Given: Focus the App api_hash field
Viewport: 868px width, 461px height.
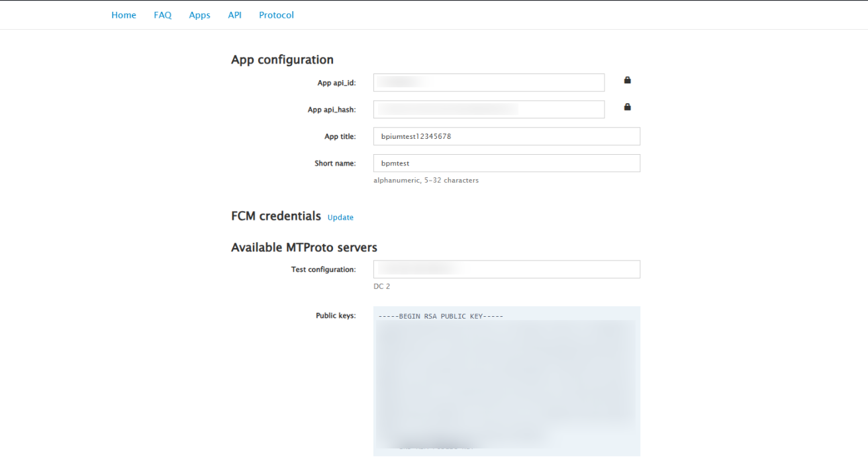Looking at the screenshot, I should (489, 109).
